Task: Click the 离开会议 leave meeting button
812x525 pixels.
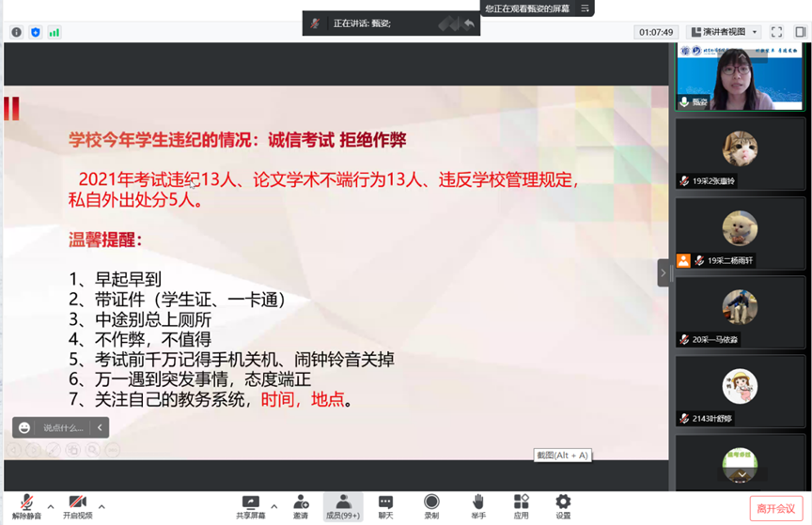Action: pos(776,508)
